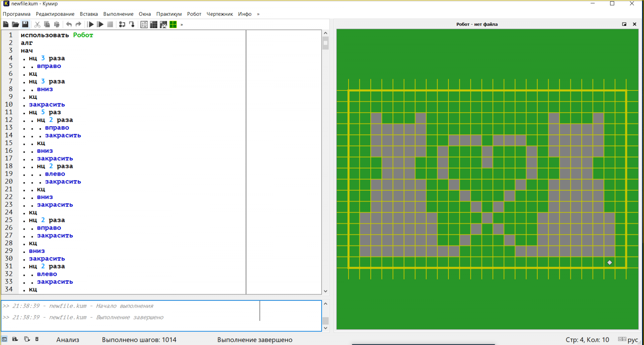Click the Undo arrow in the toolbar
This screenshot has height=345, width=644.
[69, 25]
